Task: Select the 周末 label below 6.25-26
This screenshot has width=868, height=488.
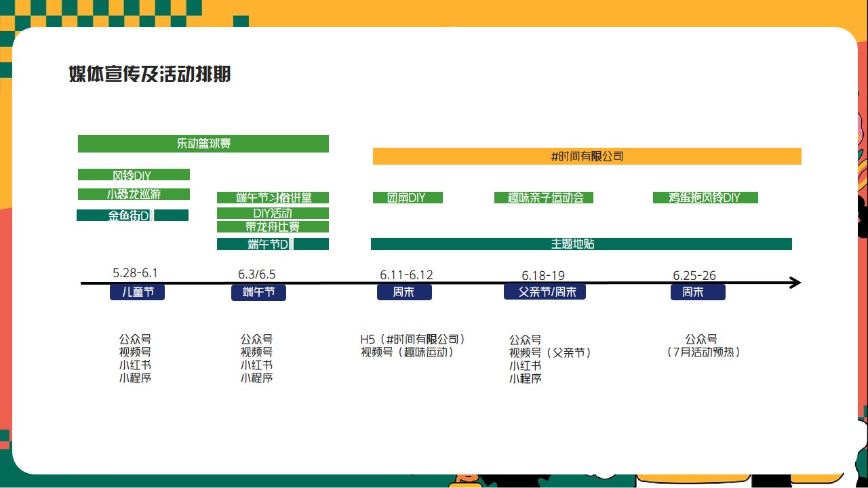Action: tap(698, 292)
